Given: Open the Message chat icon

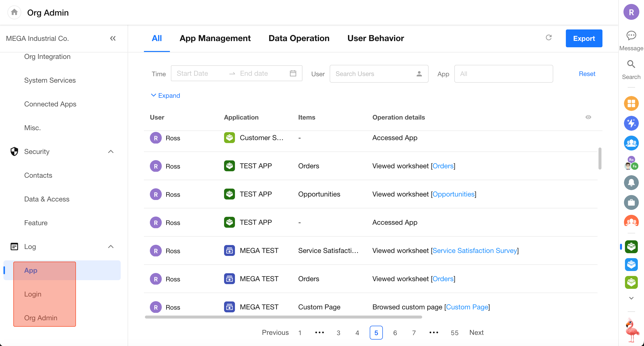Looking at the screenshot, I should coord(631,36).
